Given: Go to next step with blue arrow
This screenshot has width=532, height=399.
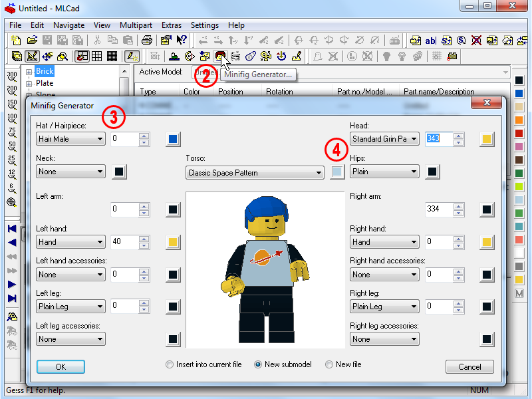Looking at the screenshot, I should click(12, 285).
